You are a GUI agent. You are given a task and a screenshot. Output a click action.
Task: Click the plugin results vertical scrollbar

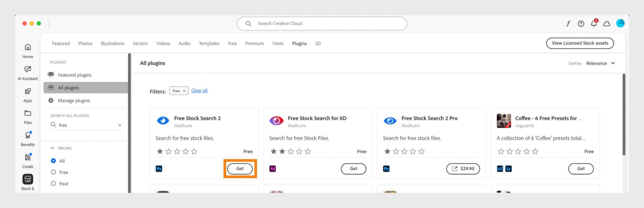[624, 115]
